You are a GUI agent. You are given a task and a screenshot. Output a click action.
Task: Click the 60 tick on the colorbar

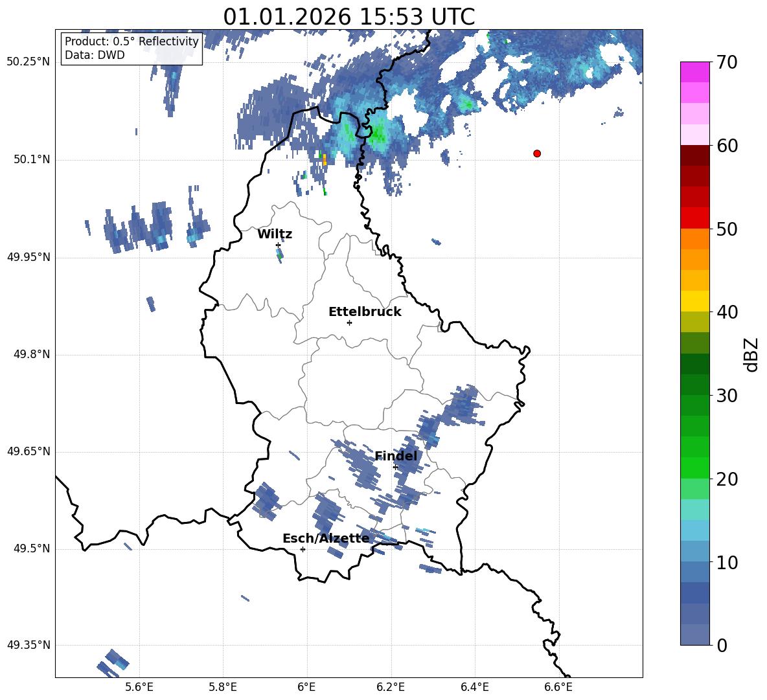(726, 146)
